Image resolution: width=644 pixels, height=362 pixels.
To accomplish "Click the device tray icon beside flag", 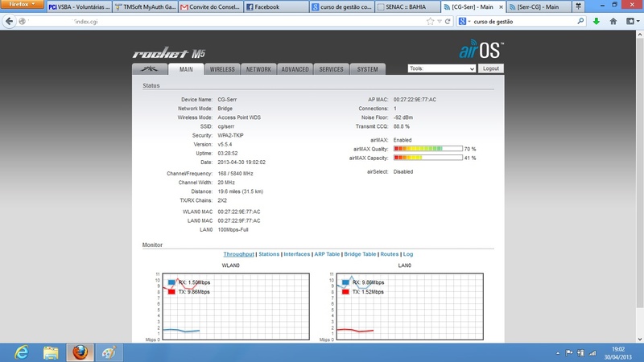I will tap(580, 352).
